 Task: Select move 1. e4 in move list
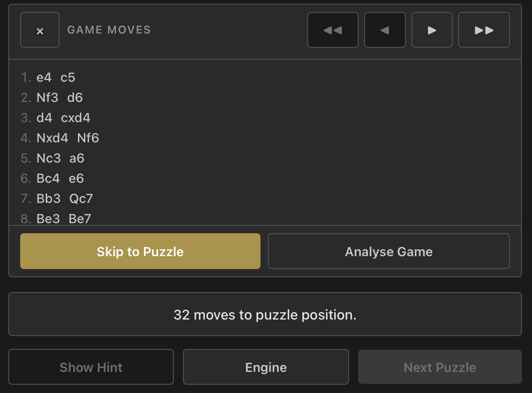click(x=44, y=78)
